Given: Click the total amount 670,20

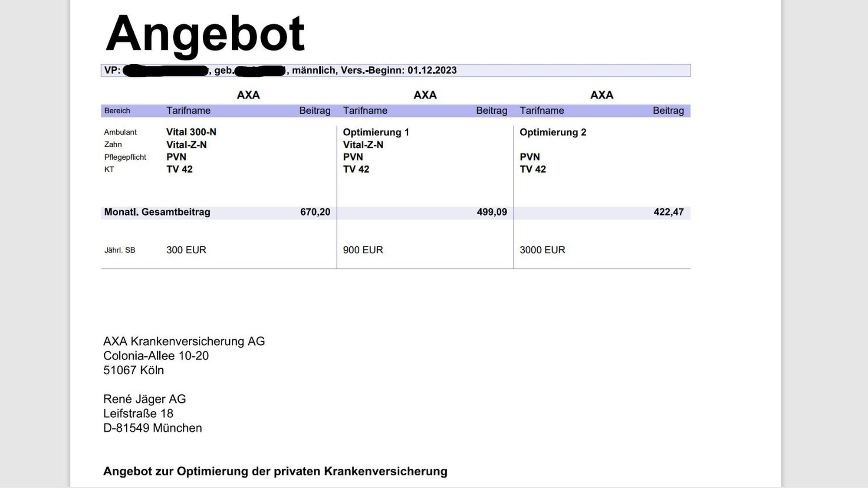Looking at the screenshot, I should pos(315,212).
